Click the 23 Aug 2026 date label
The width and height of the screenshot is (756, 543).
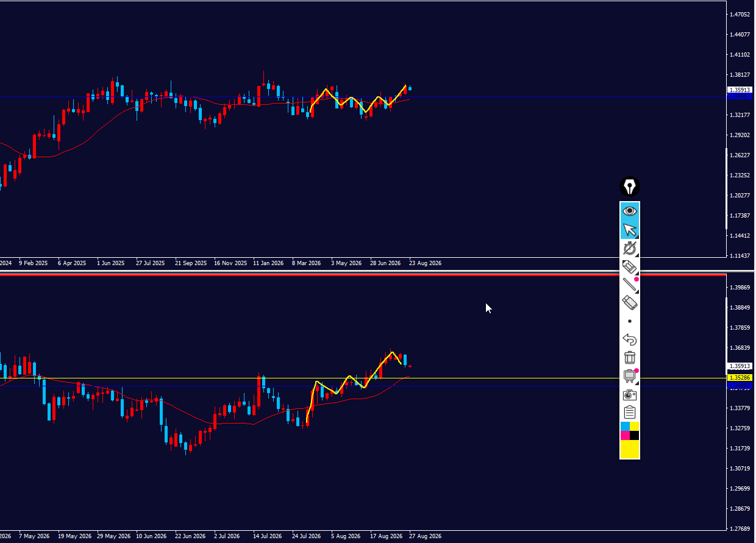coord(425,263)
